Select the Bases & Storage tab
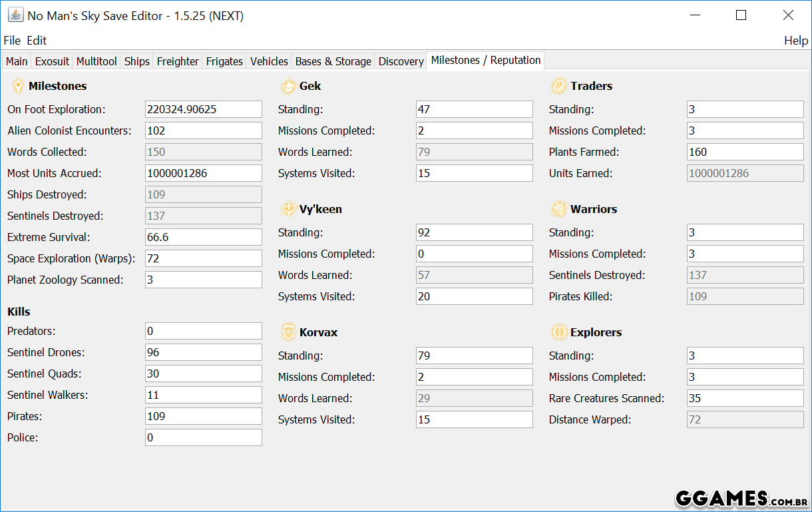This screenshot has width=812, height=512. coord(333,61)
